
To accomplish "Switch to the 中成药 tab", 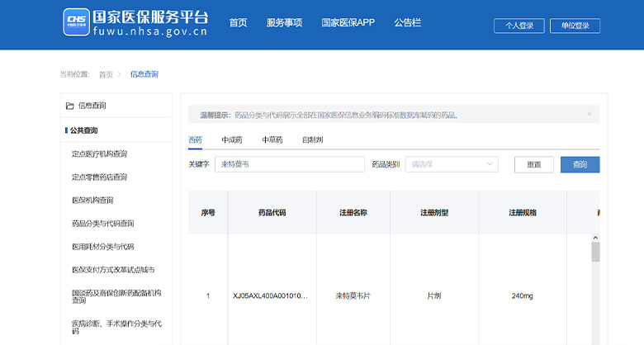I will pos(232,140).
